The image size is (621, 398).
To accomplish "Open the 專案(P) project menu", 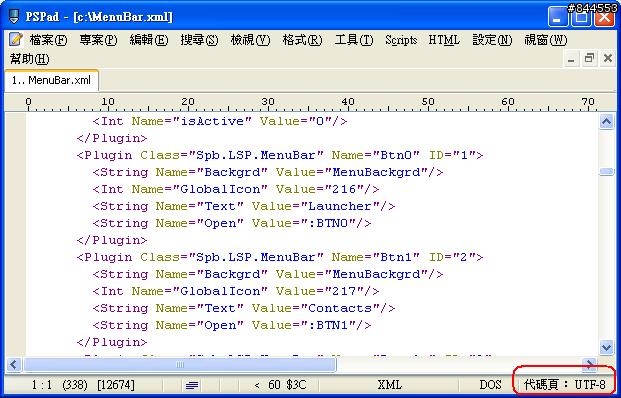I will [98, 40].
